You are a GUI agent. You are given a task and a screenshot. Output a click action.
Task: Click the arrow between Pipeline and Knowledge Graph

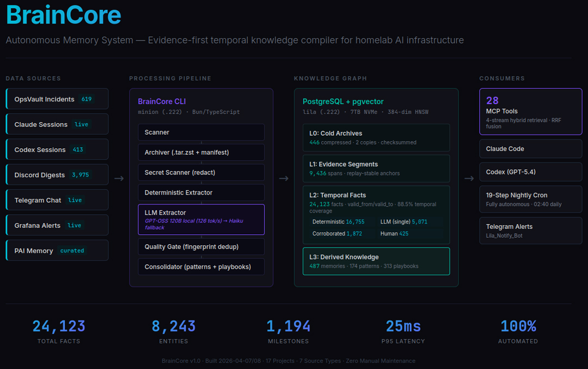284,177
